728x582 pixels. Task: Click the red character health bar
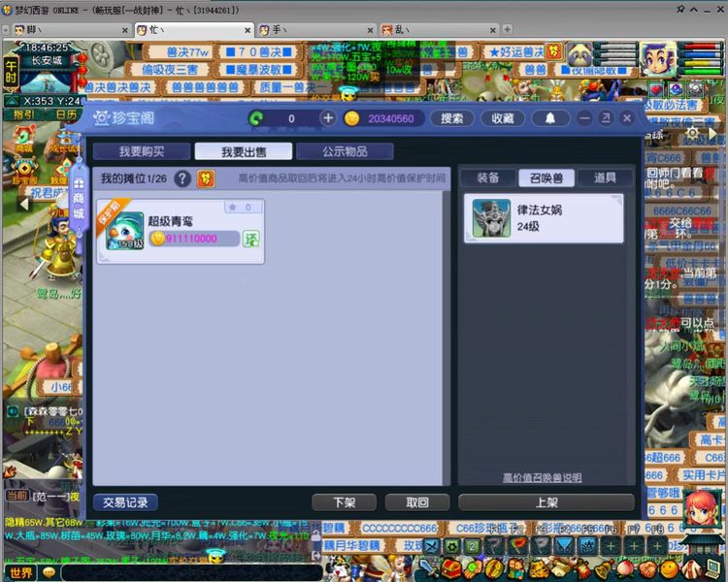pos(699,47)
